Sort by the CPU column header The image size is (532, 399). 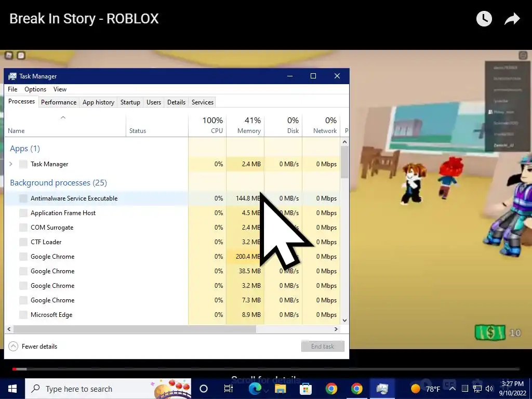[x=207, y=126]
